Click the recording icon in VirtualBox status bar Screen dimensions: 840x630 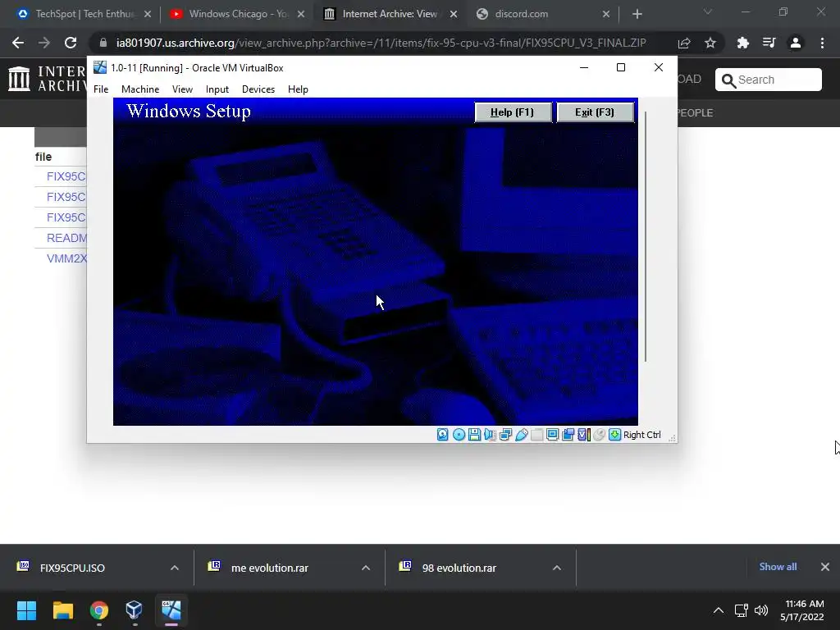[x=568, y=435]
